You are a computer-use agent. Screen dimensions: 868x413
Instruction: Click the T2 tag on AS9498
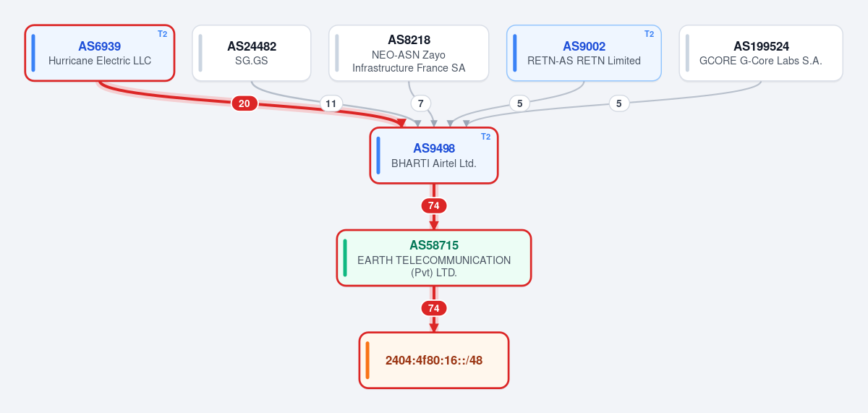(486, 136)
